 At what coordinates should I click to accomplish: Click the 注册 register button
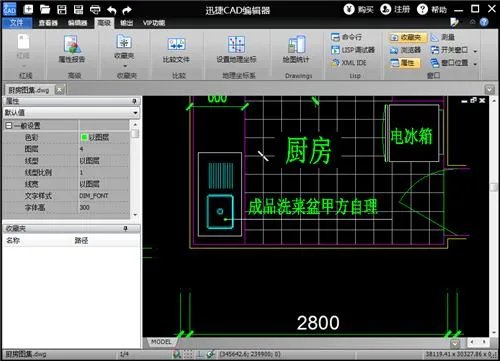click(395, 9)
